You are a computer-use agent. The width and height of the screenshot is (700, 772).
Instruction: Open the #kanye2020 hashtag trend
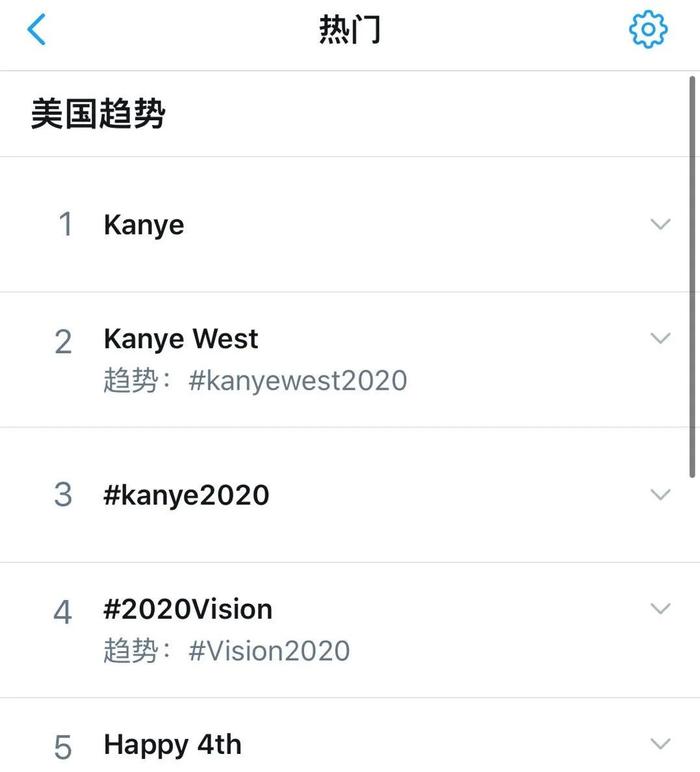[186, 495]
